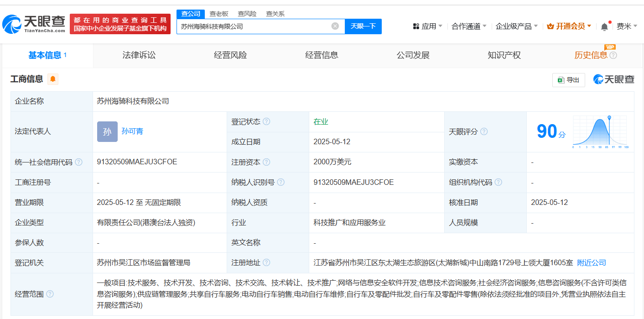Select the 查老板 search mode tab
This screenshot has height=319, width=644.
point(219,14)
